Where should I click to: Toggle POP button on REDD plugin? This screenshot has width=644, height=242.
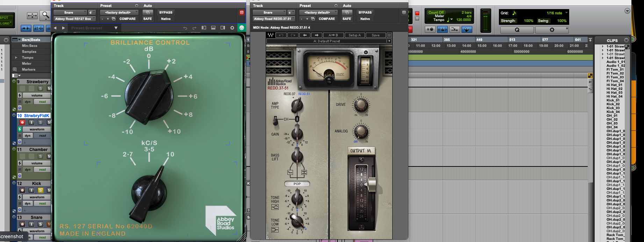point(297,184)
